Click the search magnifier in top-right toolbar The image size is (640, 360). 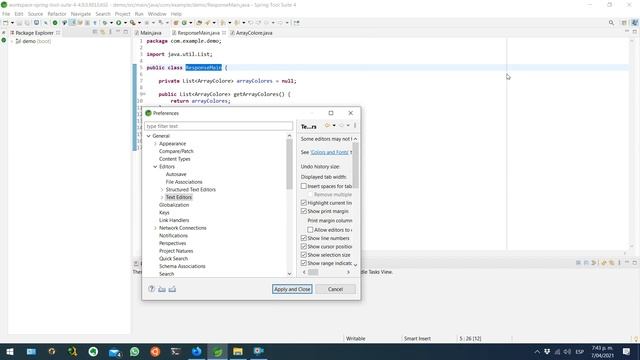[x=611, y=23]
